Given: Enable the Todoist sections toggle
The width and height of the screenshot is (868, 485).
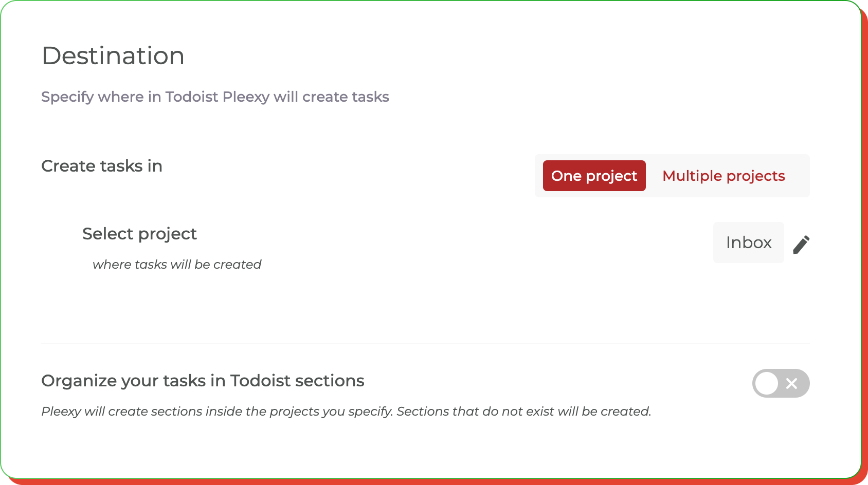Looking at the screenshot, I should click(x=780, y=383).
